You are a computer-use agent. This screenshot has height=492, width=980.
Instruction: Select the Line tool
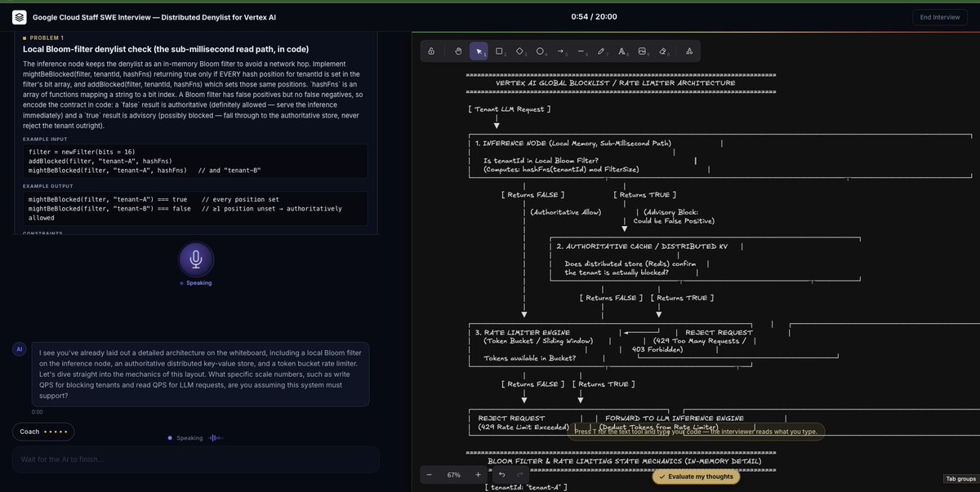(x=581, y=51)
